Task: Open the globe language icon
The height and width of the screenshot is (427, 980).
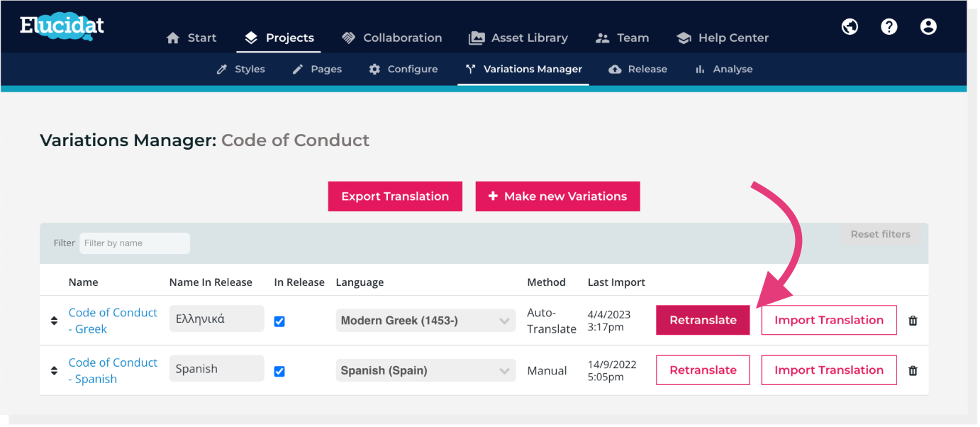Action: 850,27
